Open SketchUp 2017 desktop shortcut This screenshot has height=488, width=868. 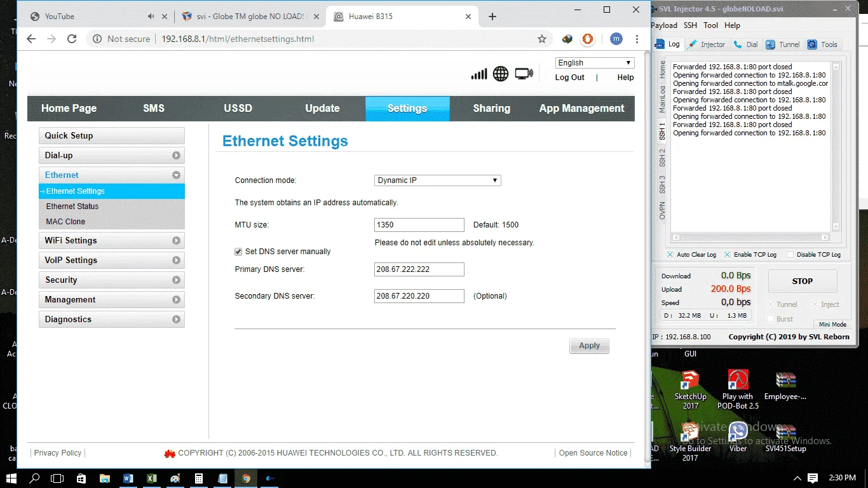pyautogui.click(x=690, y=390)
